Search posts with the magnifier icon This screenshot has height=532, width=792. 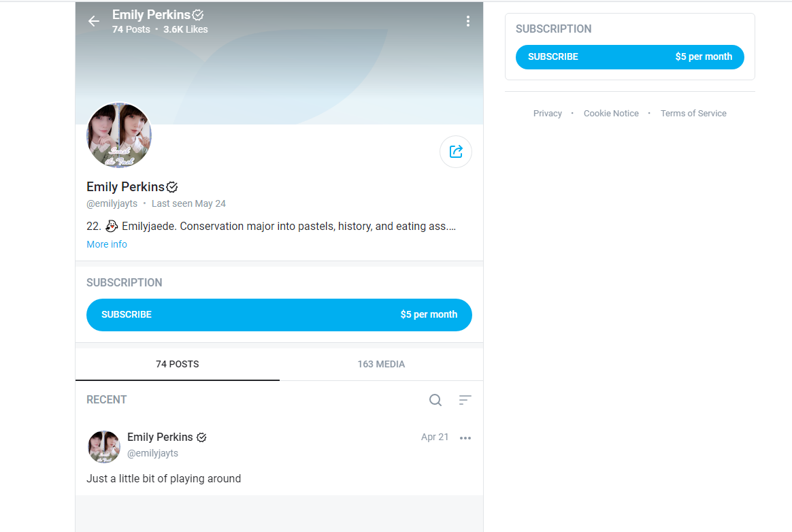[435, 400]
